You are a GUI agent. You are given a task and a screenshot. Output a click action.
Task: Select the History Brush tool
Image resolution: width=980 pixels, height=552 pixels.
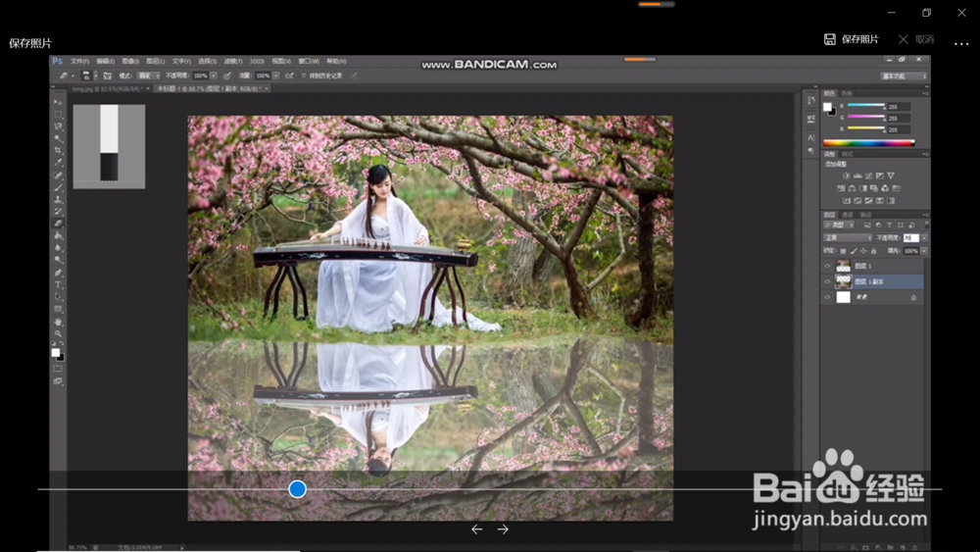[x=58, y=212]
